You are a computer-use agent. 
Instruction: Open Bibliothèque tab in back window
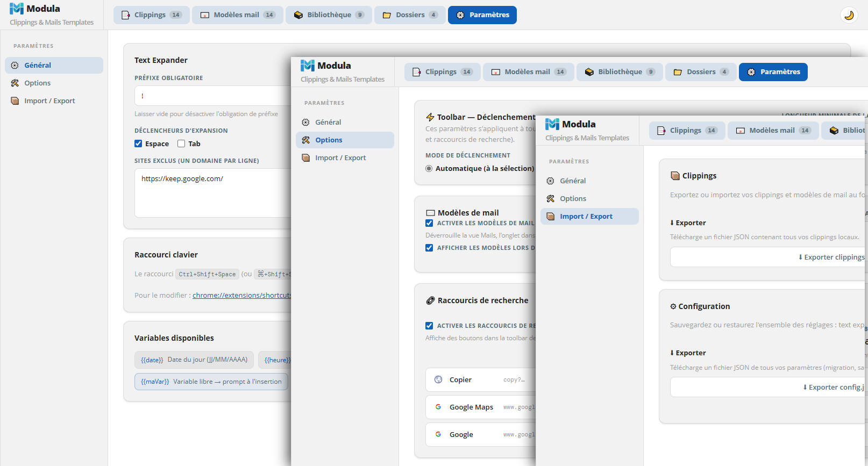(x=329, y=15)
